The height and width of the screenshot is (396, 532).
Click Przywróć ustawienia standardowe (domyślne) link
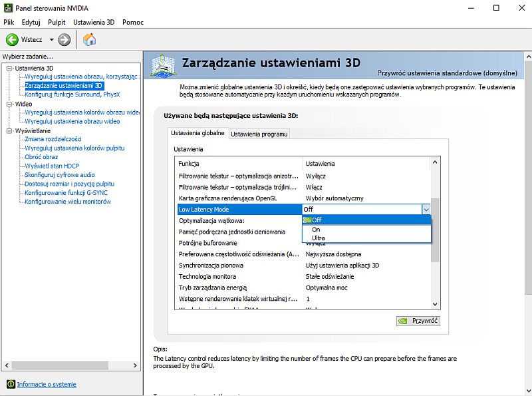(447, 73)
